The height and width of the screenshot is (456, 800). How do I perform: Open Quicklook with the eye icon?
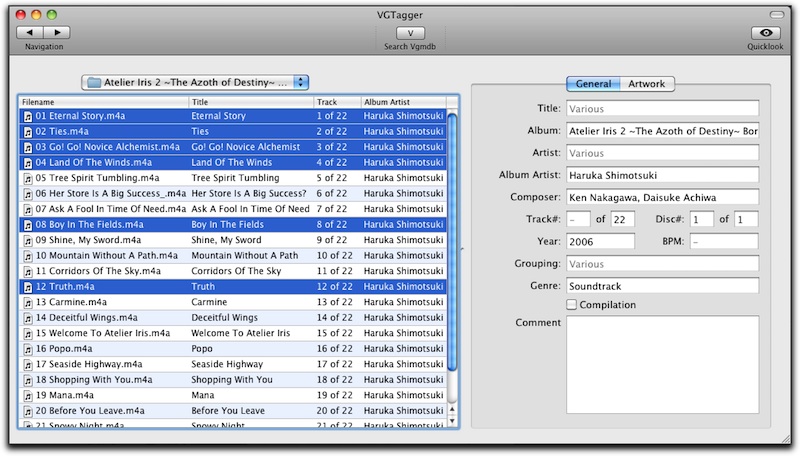point(765,33)
